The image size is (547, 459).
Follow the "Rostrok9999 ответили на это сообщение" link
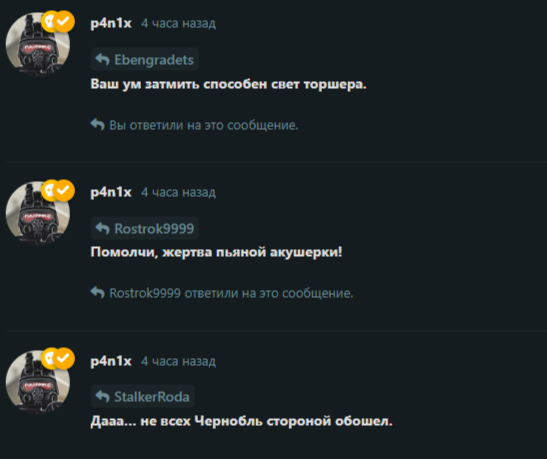point(222,293)
